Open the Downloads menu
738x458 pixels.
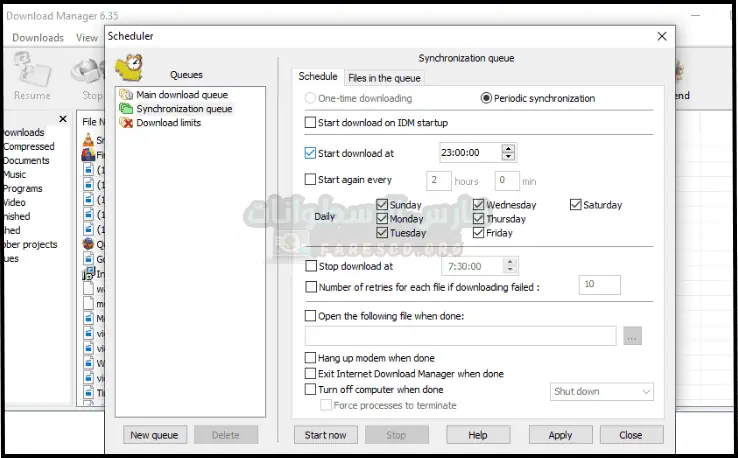pos(38,38)
